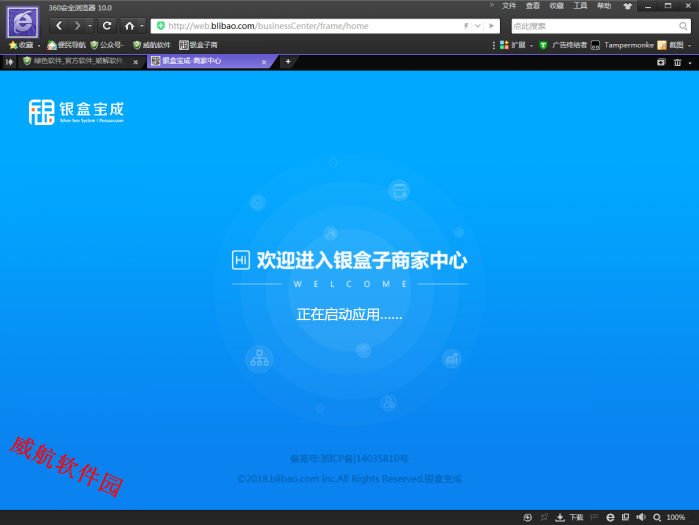
Task: Click the lightning speed-mode icon in address bar
Action: [x=466, y=26]
